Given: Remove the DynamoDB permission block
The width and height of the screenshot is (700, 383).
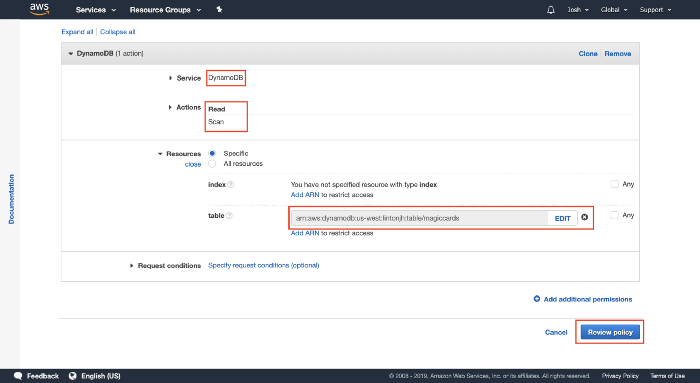Looking at the screenshot, I should pyautogui.click(x=618, y=54).
